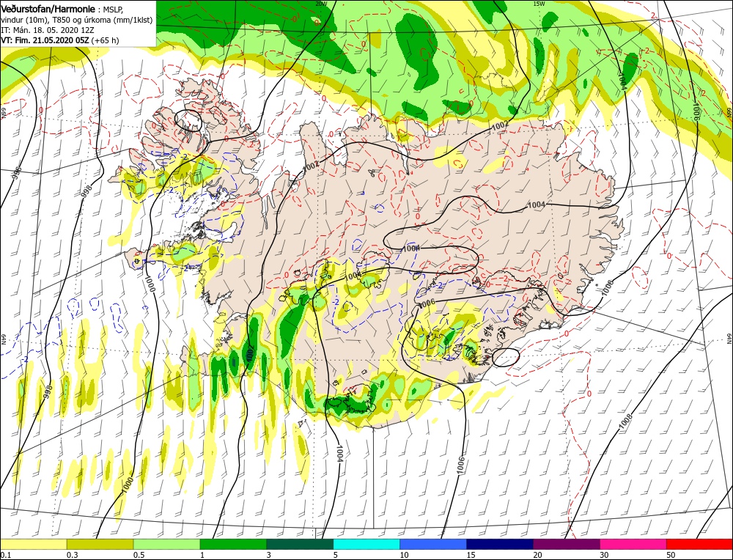Click the '50' legend value
Viewport: 733px width, 560px height.
[671, 554]
